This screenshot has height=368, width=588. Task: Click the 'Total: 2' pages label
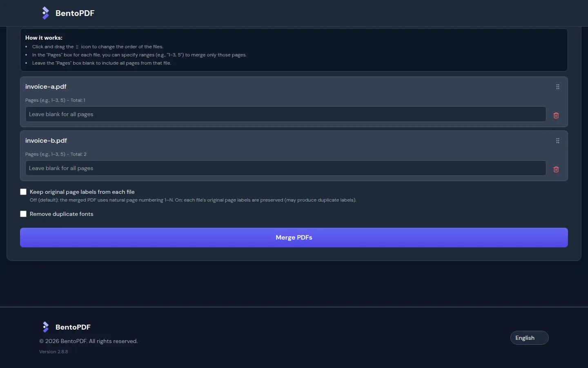pyautogui.click(x=56, y=154)
